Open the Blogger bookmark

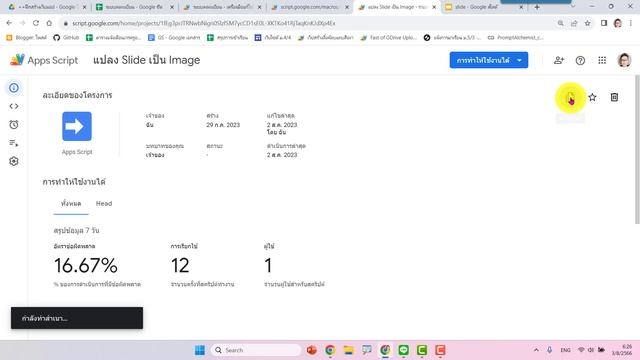[27, 38]
